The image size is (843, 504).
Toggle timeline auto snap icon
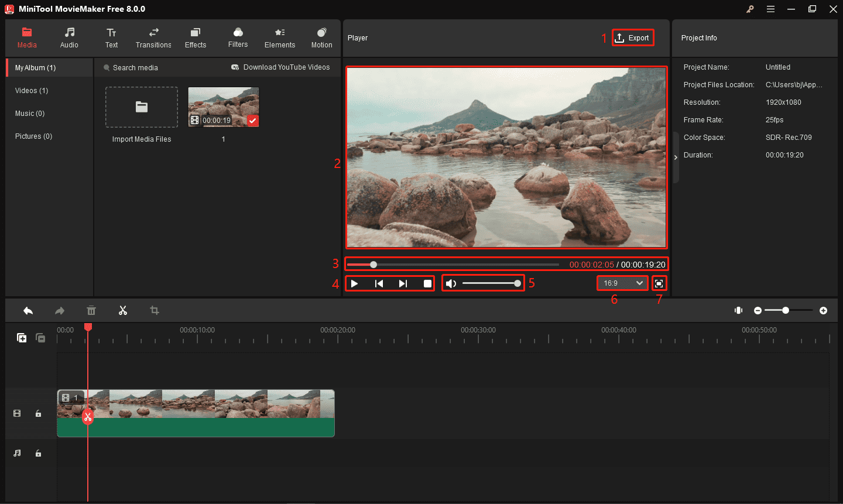(x=739, y=310)
